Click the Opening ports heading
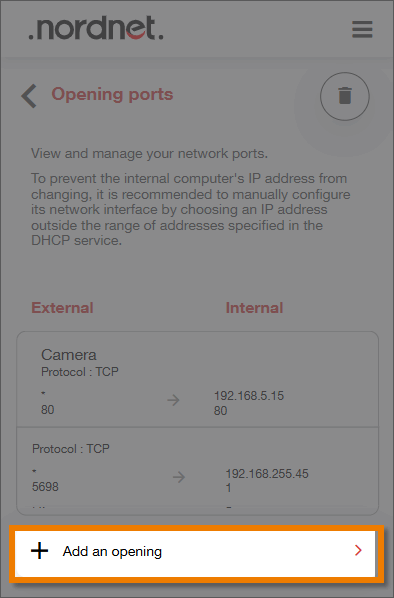The width and height of the screenshot is (394, 598). (112, 94)
